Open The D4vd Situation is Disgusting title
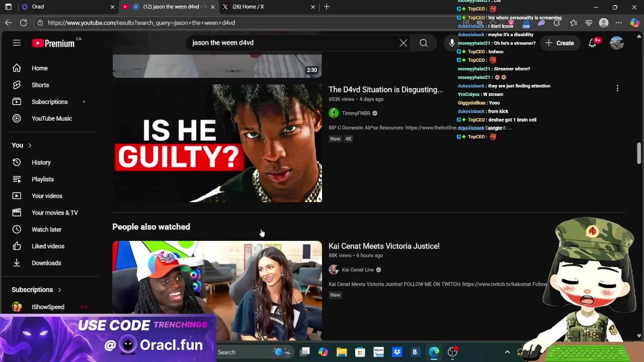Screen dimensions: 644x362 click(386, 89)
